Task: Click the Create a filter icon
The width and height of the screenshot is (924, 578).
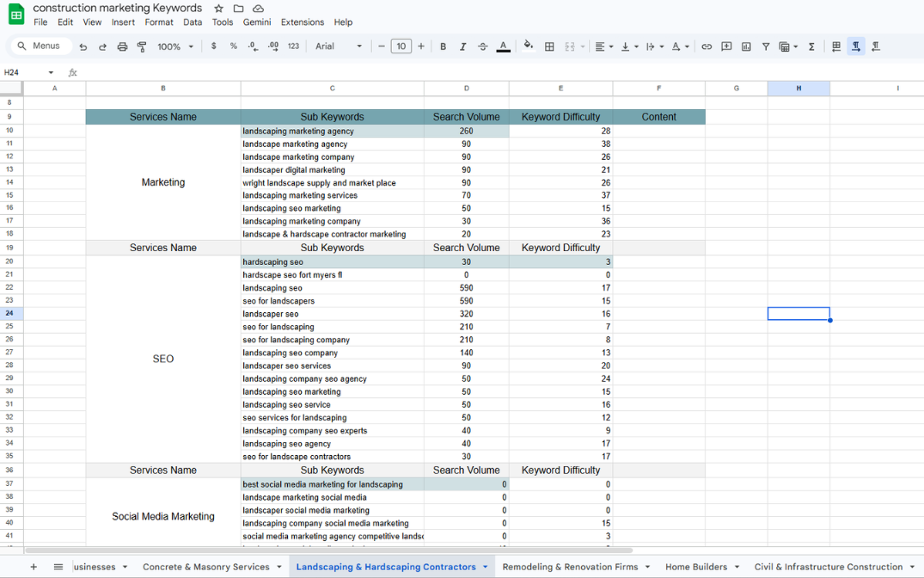Action: (x=765, y=46)
